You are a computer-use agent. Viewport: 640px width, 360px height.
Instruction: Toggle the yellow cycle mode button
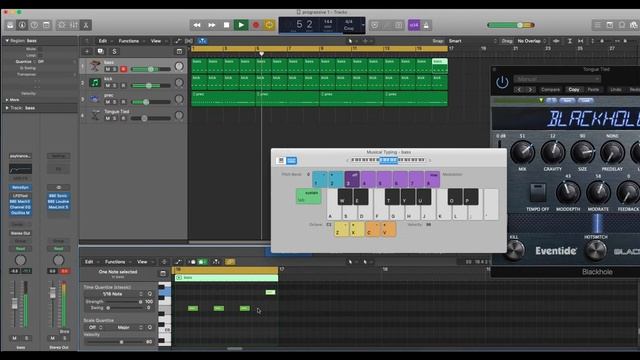[269, 25]
